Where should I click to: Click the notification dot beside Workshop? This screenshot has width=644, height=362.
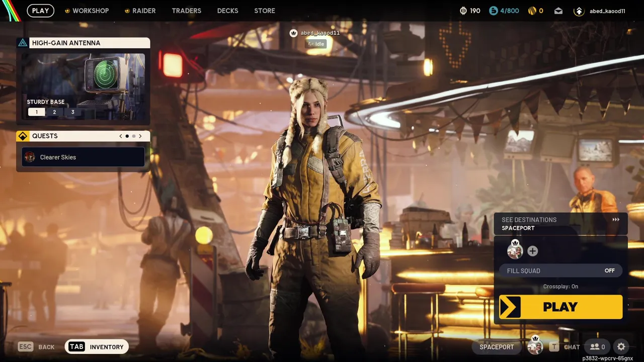pyautogui.click(x=67, y=11)
